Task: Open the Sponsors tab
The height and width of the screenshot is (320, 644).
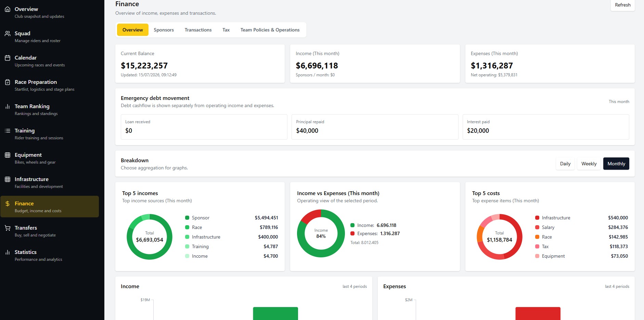Action: [164, 30]
